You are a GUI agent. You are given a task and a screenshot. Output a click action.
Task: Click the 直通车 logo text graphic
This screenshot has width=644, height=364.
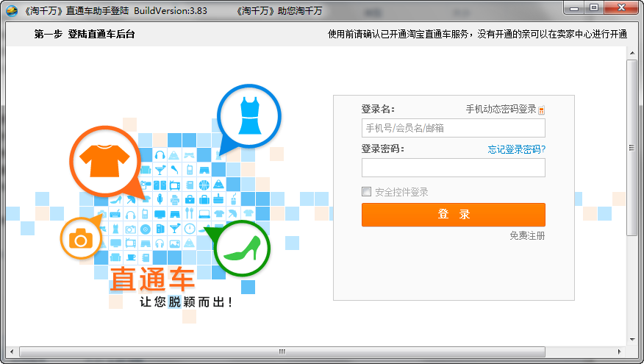[x=152, y=279]
